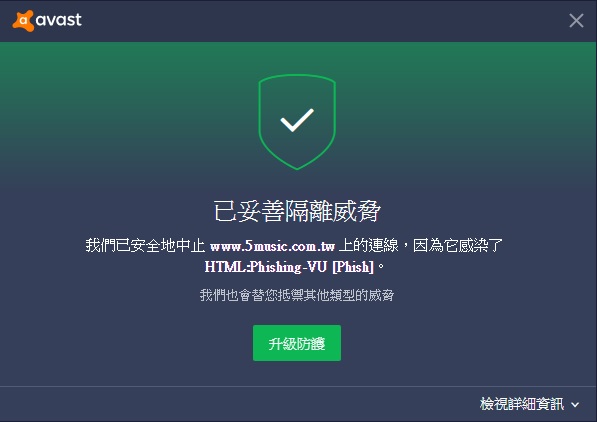
Task: Click 上的連線，因為它感染了 text
Action: point(421,246)
